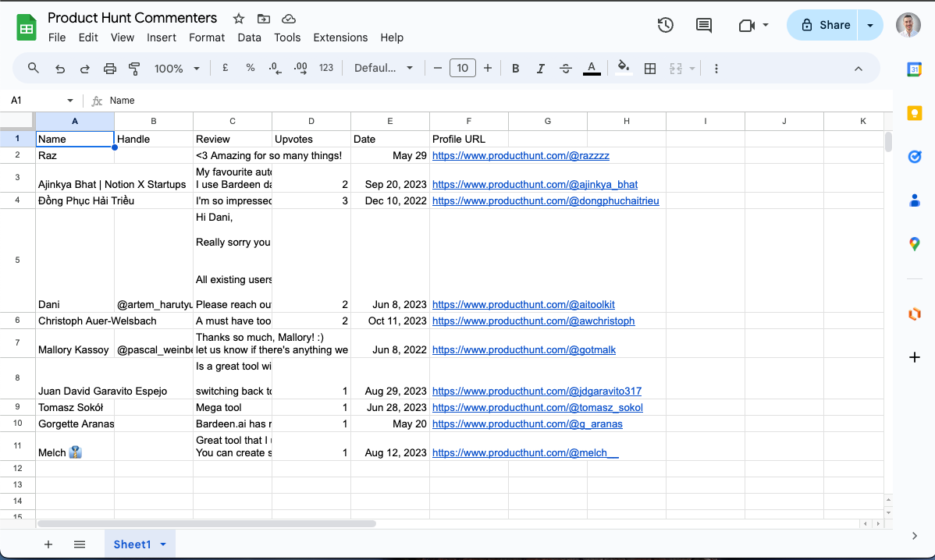Open Google Calendar side panel
The width and height of the screenshot is (935, 560).
point(914,69)
